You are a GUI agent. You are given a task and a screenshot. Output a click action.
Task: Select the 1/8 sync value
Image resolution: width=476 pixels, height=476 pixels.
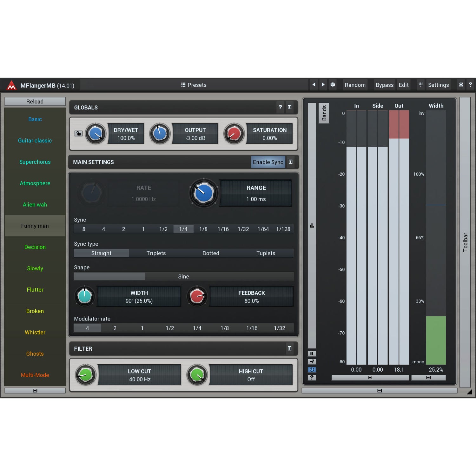203,229
